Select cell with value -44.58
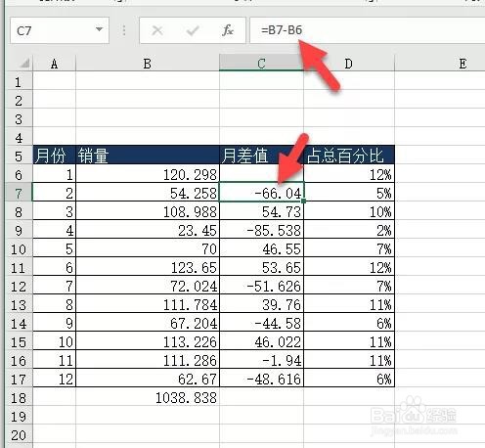 tap(261, 323)
